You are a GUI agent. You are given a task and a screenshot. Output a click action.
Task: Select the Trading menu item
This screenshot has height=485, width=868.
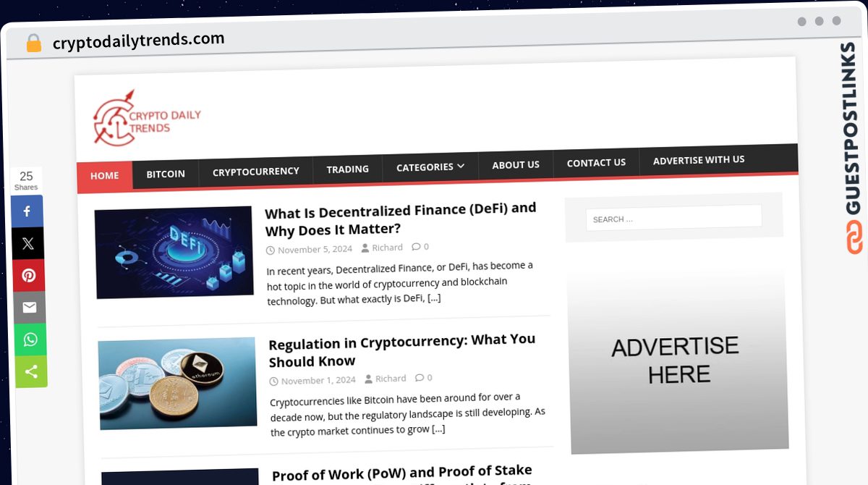[x=348, y=169]
